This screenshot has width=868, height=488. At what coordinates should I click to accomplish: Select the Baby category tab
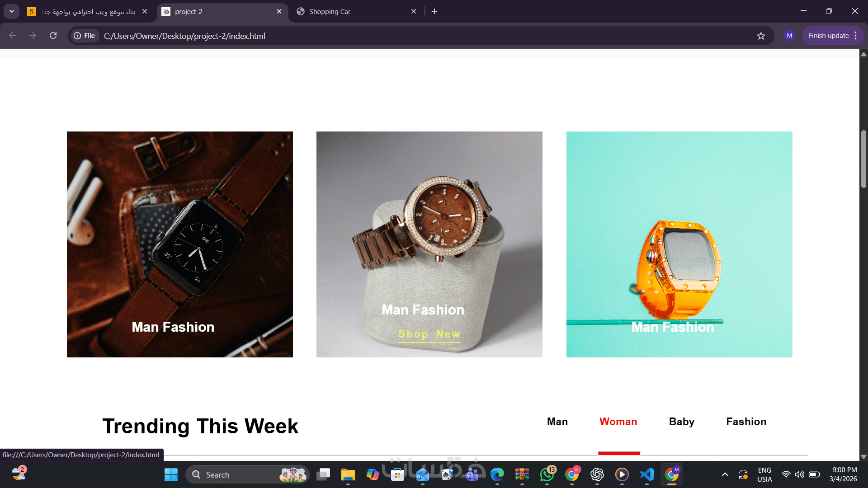pyautogui.click(x=681, y=422)
